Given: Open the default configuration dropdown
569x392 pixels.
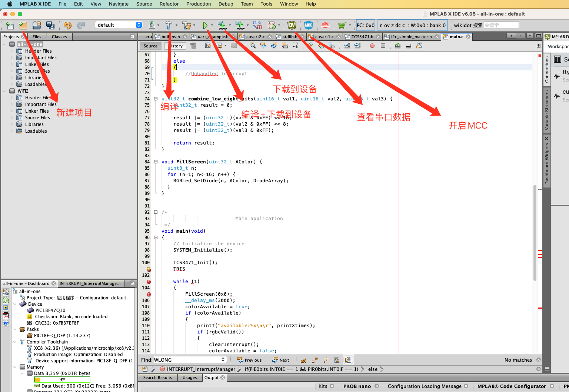Looking at the screenshot, I should click(x=119, y=25).
